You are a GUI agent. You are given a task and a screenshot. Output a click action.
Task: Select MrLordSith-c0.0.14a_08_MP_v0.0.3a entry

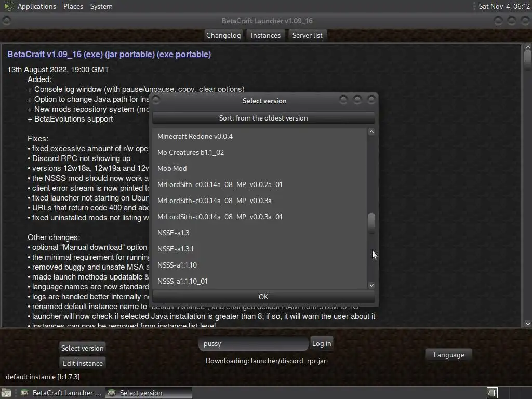pyautogui.click(x=260, y=201)
